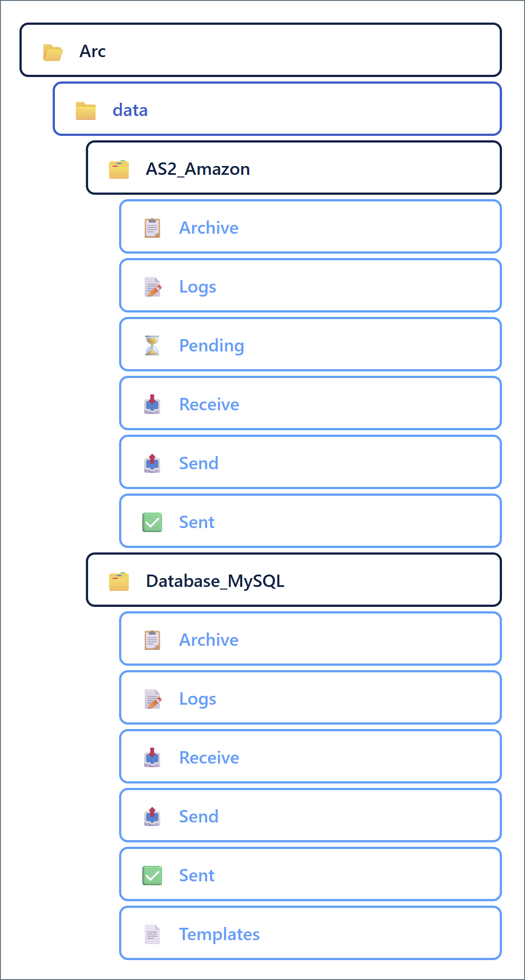Click the AS2_Amazon divider folder icon
This screenshot has height=980, width=525.
[x=119, y=170]
